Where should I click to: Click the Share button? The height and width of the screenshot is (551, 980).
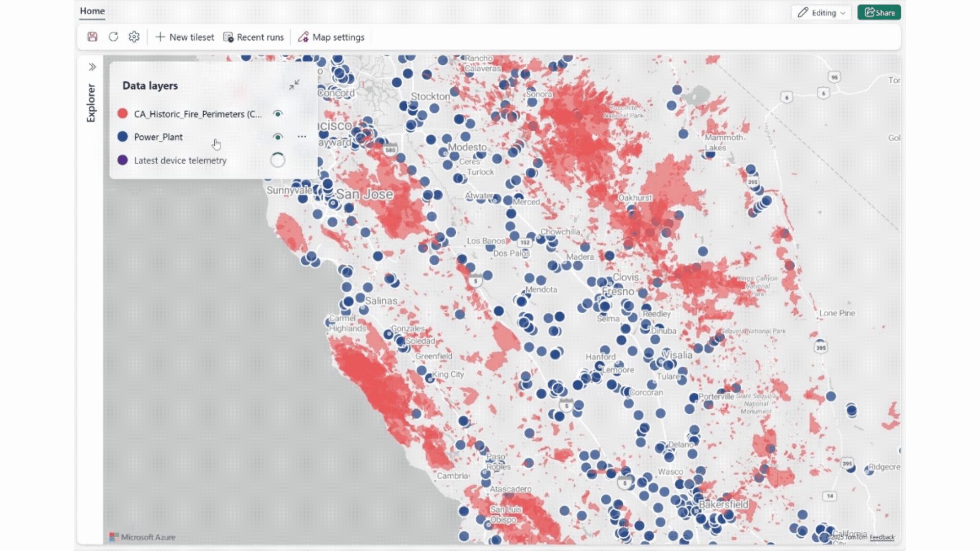(879, 13)
